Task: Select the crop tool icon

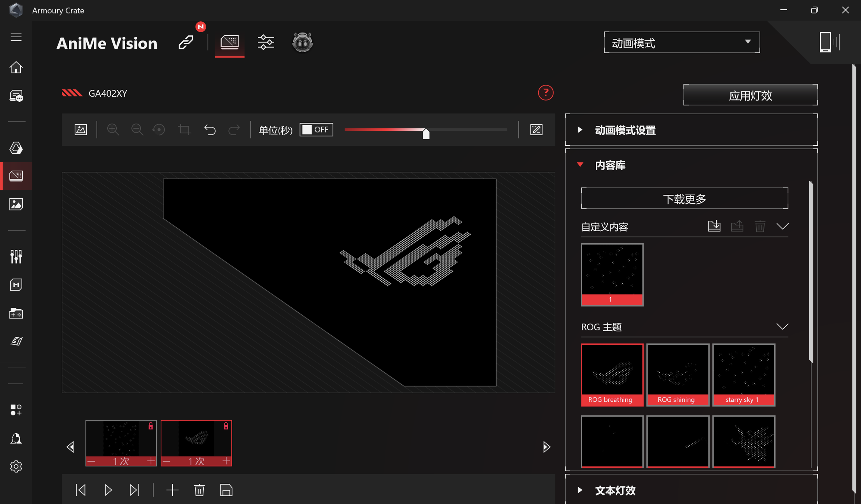Action: pyautogui.click(x=184, y=129)
